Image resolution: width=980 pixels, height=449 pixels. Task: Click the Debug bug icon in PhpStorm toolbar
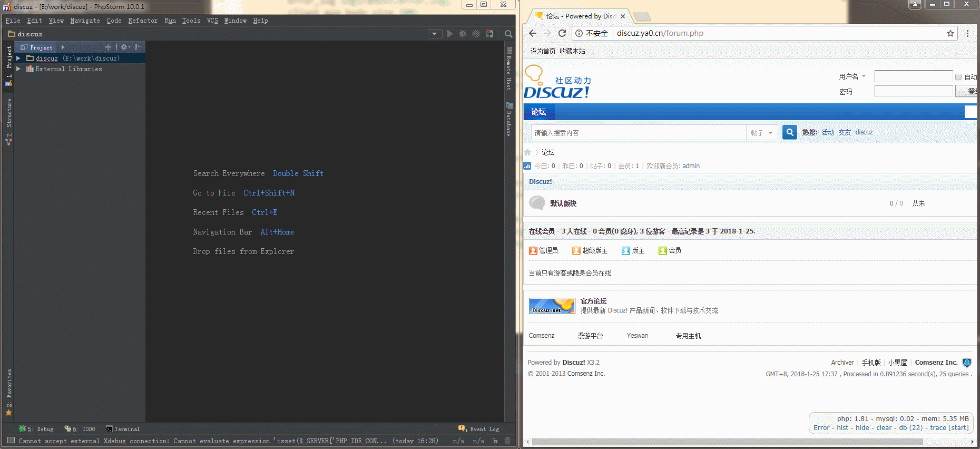[463, 34]
